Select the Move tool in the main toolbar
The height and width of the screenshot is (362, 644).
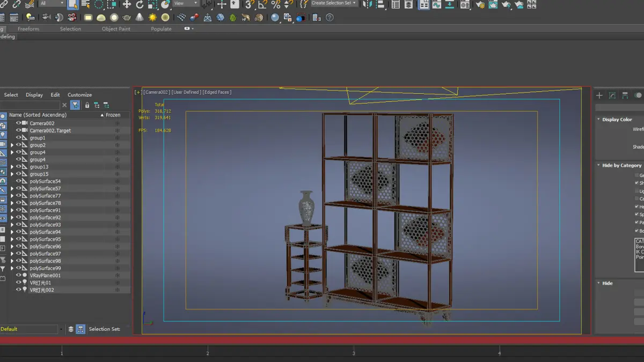pyautogui.click(x=127, y=4)
